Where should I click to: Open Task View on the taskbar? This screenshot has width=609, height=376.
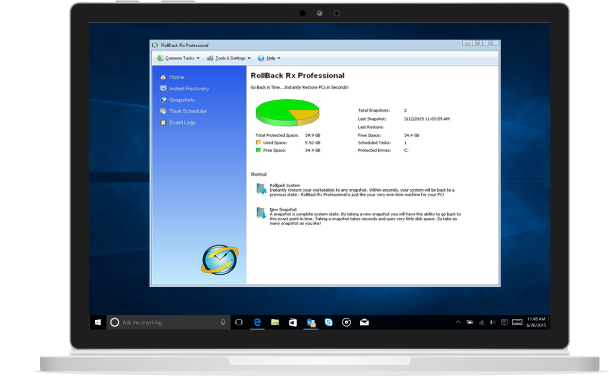239,322
